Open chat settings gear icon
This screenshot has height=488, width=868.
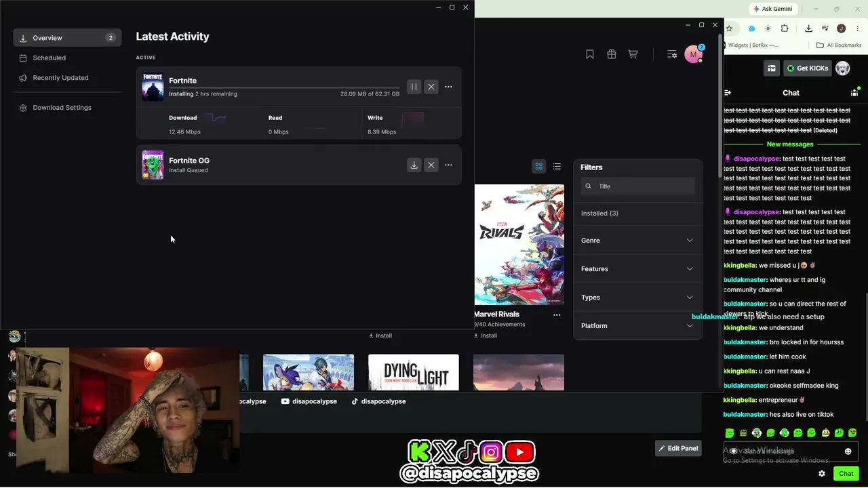point(822,474)
